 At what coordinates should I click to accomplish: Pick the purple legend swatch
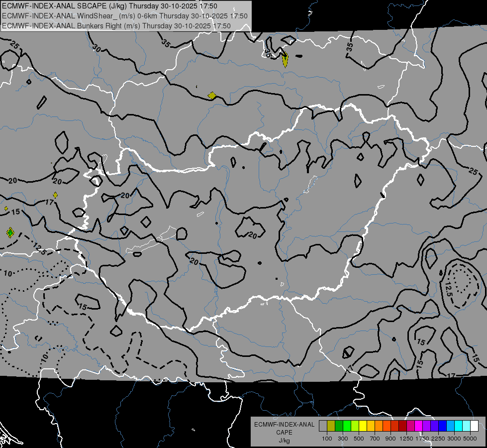click(426, 426)
